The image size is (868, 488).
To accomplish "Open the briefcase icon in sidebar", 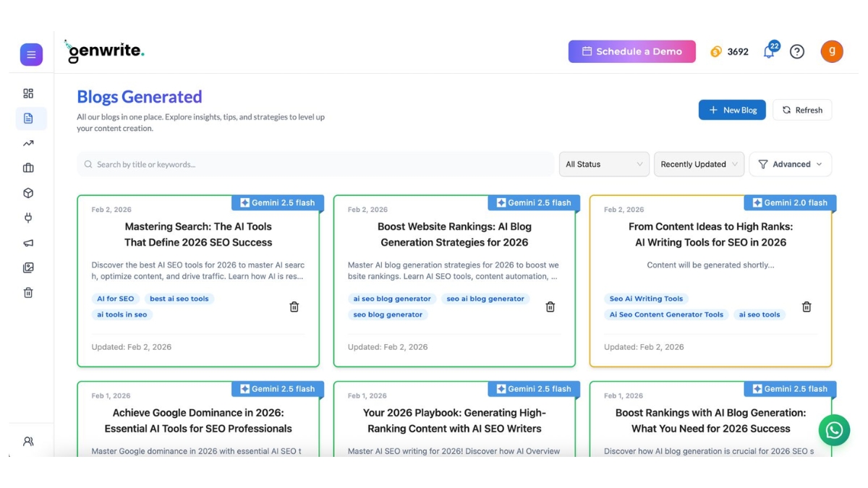I will 28,168.
